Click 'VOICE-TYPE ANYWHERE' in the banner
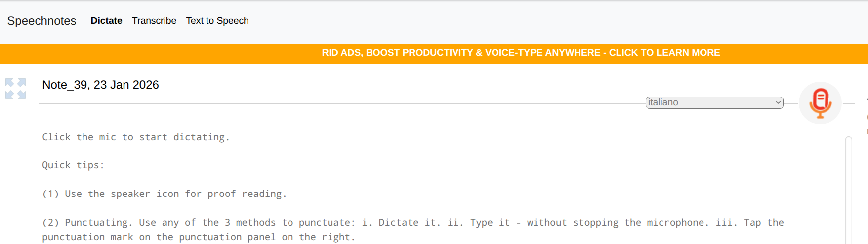 click(x=542, y=53)
